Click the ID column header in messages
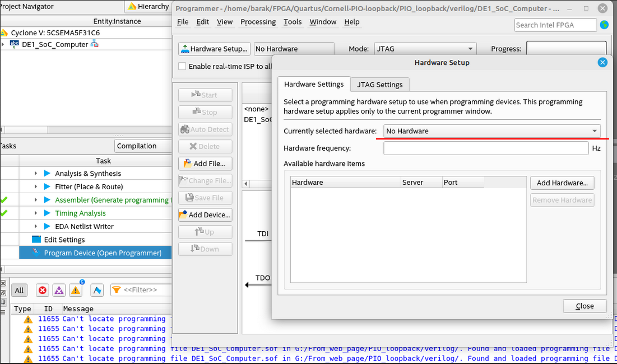The width and height of the screenshot is (617, 364). tap(48, 309)
